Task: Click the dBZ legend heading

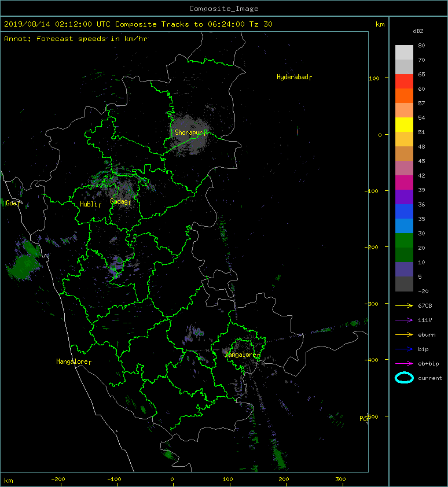Action: point(418,31)
